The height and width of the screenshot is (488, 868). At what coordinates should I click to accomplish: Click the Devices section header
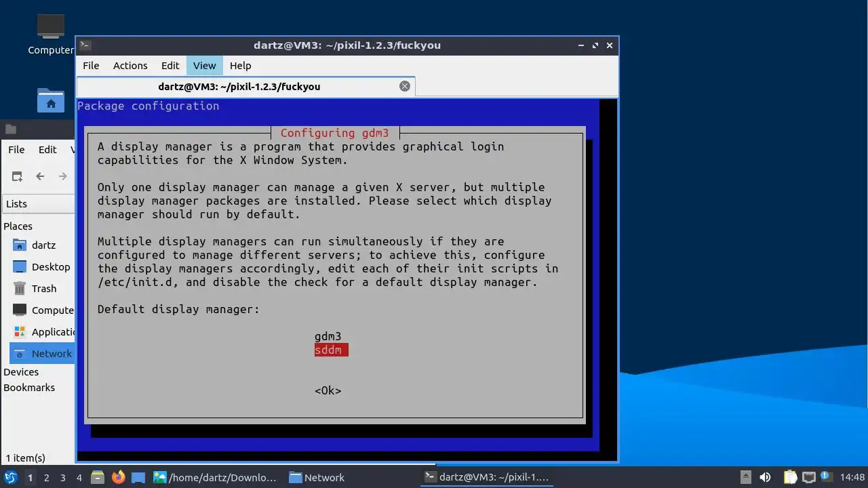pos(21,372)
